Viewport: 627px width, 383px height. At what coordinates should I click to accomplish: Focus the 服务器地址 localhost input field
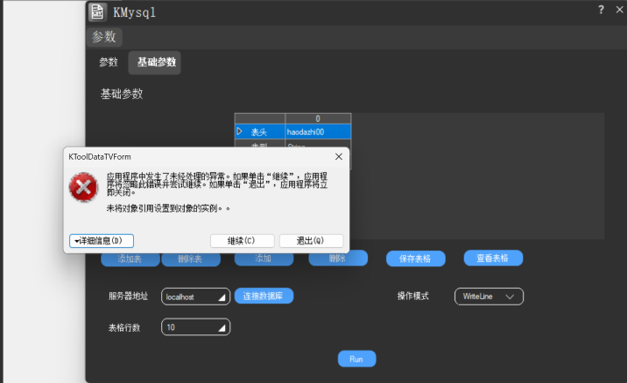tap(196, 297)
